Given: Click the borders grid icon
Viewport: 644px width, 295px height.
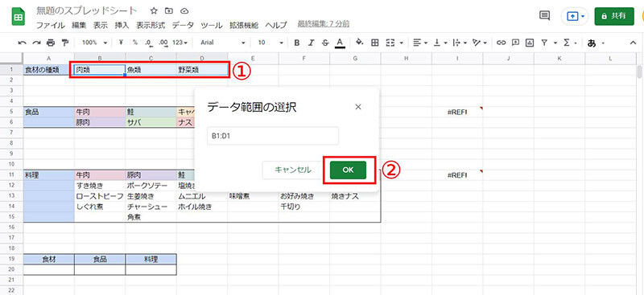Looking at the screenshot, I should [x=374, y=43].
